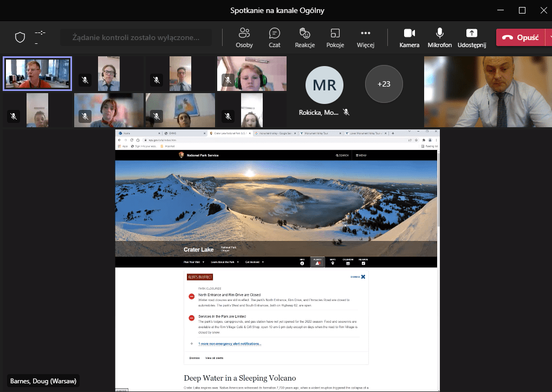This screenshot has height=392, width=552.
Task: Open Pokoje breakout rooms
Action: pos(335,37)
